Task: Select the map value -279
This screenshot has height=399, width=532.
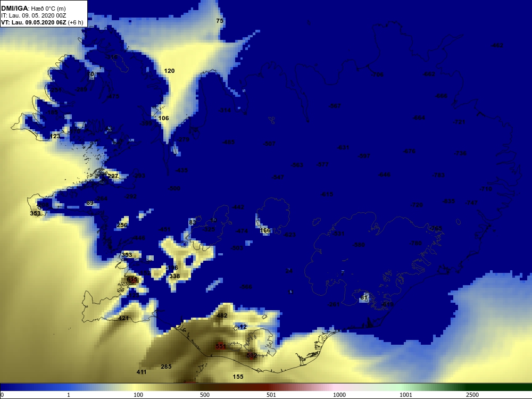Action: 183,139
